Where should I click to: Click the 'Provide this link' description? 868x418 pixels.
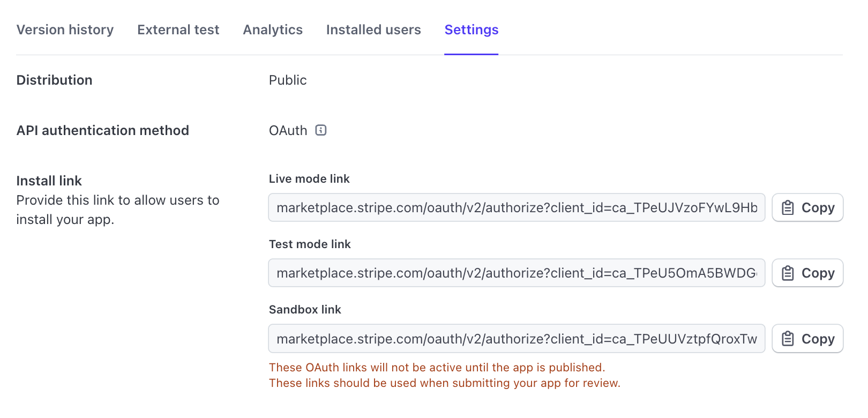[118, 210]
